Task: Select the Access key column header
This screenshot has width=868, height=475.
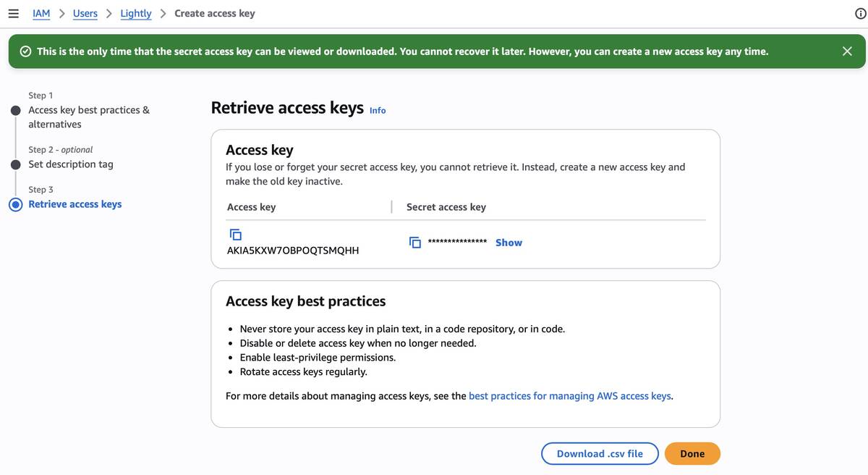Action: pyautogui.click(x=251, y=206)
